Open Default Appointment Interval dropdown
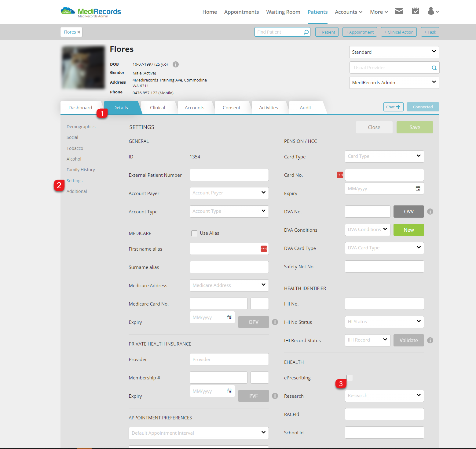Screen dimensions: 476x449 click(199, 433)
